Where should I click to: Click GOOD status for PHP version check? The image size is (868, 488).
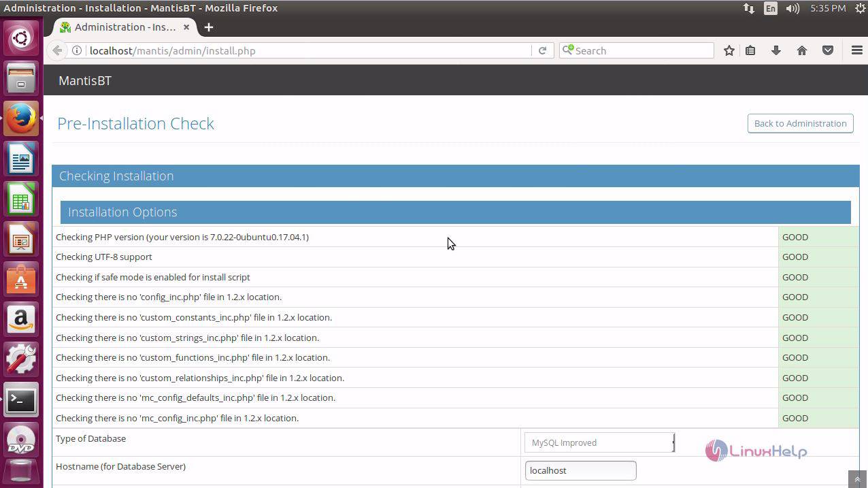(x=795, y=237)
